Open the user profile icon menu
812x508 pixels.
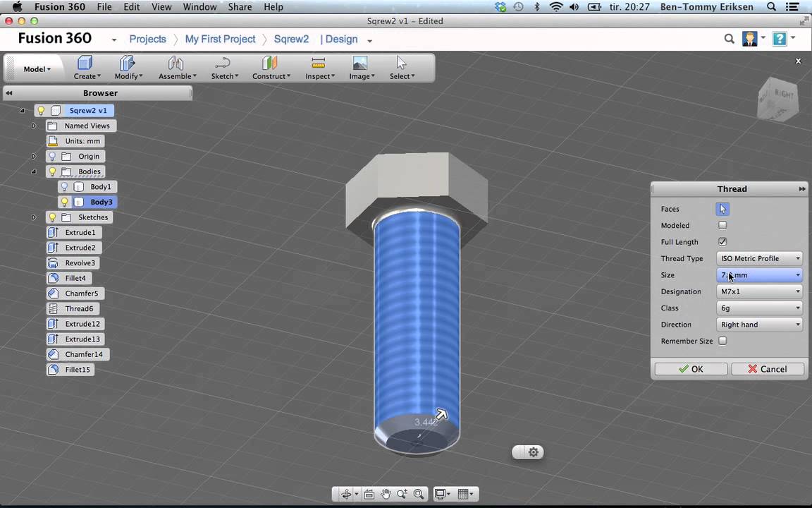point(753,38)
